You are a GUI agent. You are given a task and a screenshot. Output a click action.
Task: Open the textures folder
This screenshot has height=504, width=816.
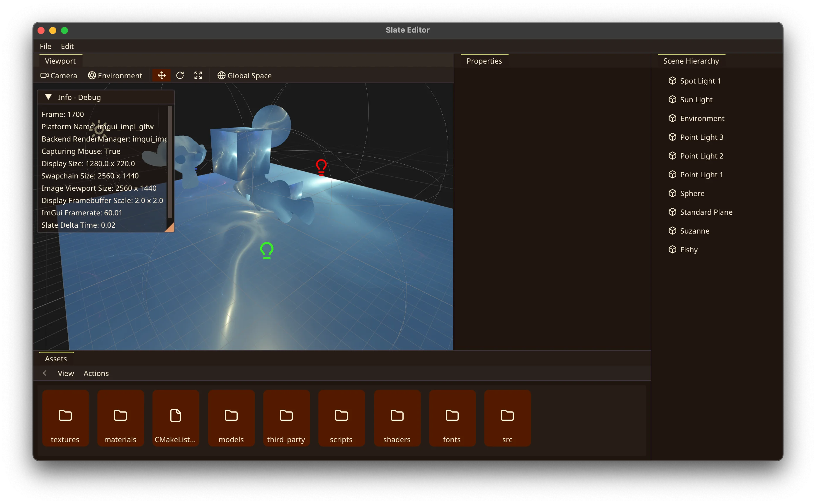coord(65,418)
